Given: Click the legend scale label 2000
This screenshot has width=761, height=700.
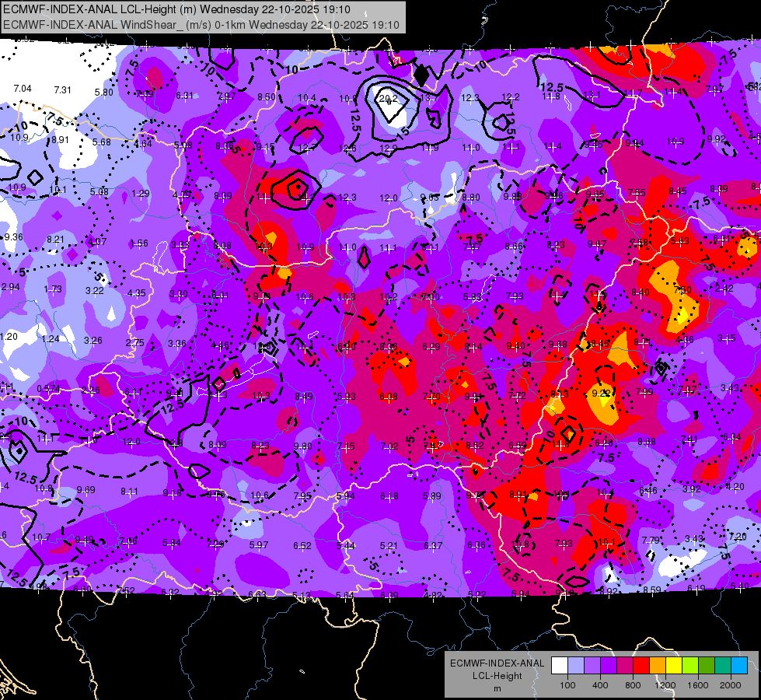Looking at the screenshot, I should [731, 685].
